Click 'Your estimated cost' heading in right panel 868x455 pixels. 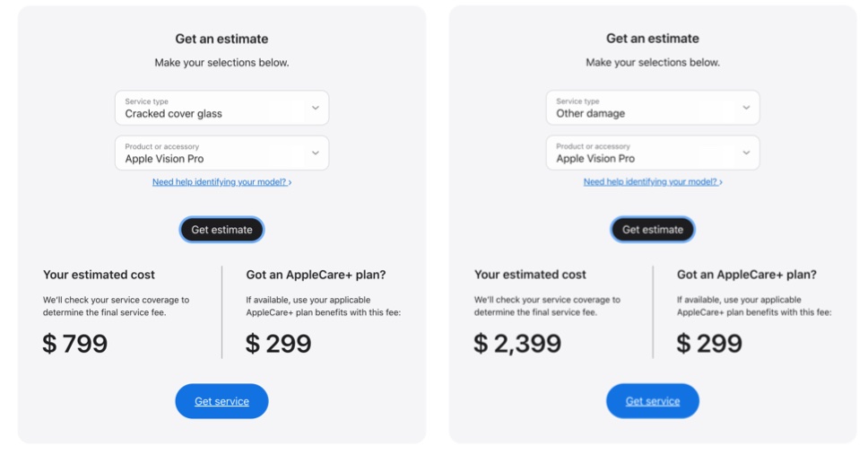pos(530,275)
